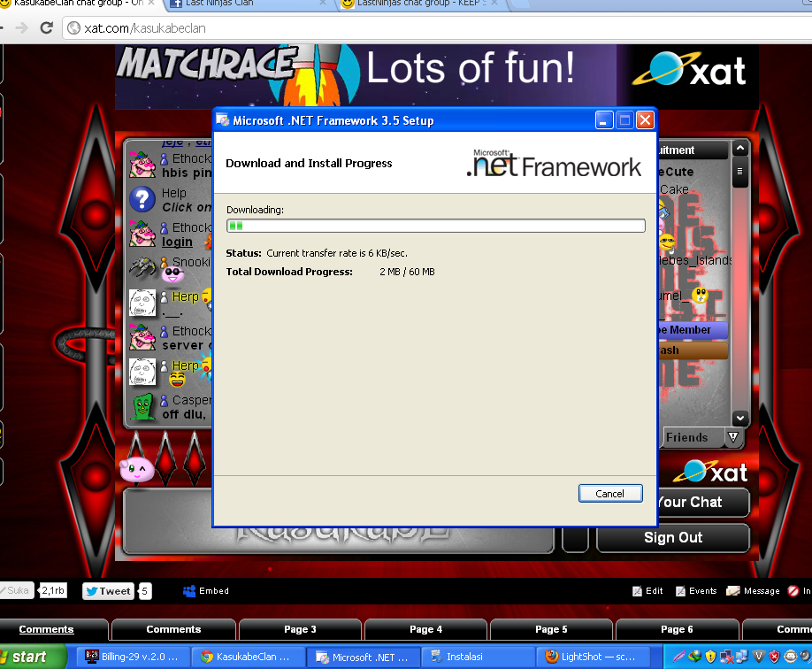Screen dimensions: 812x669
Task: Click the Chrome forward arrow
Action: [x=22, y=28]
